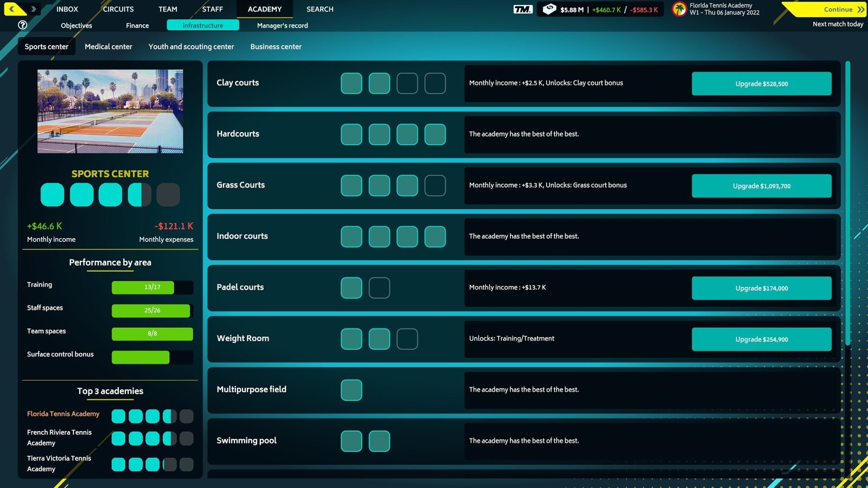868x488 pixels.
Task: Open the Finance submenu
Action: coord(137,25)
